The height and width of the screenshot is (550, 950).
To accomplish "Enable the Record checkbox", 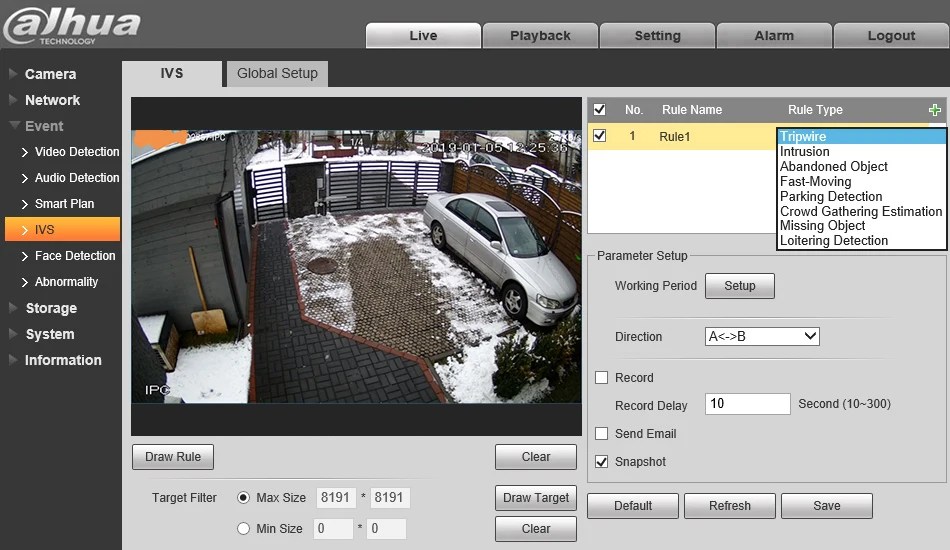I will [x=602, y=377].
